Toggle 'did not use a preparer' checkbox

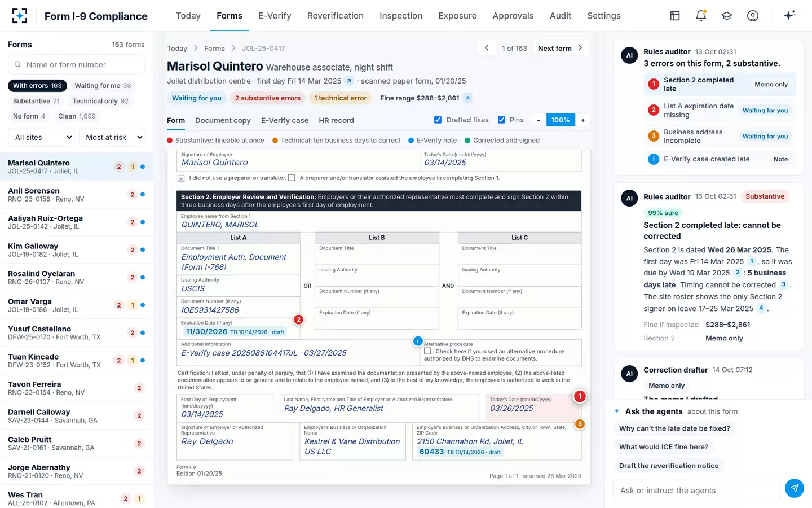point(181,178)
